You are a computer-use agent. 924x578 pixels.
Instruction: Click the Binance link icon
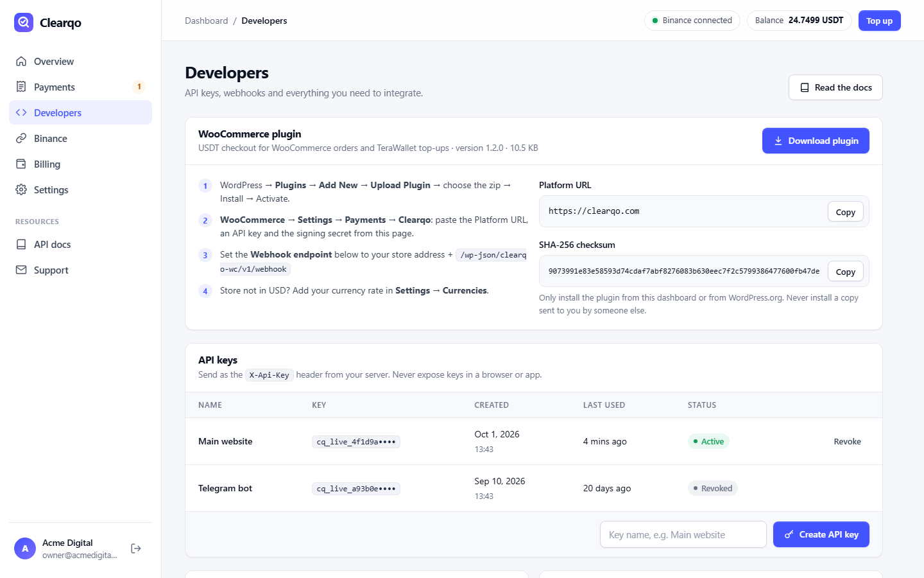[21, 138]
